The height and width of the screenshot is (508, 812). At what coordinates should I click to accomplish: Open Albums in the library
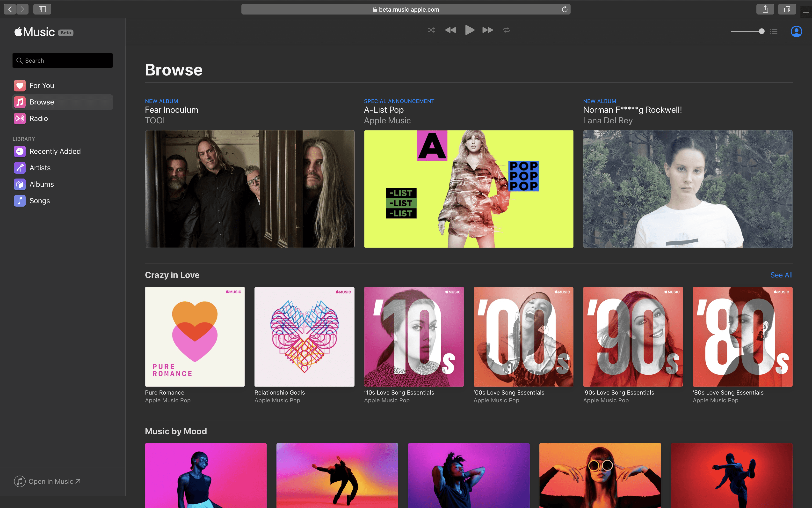pyautogui.click(x=62, y=184)
